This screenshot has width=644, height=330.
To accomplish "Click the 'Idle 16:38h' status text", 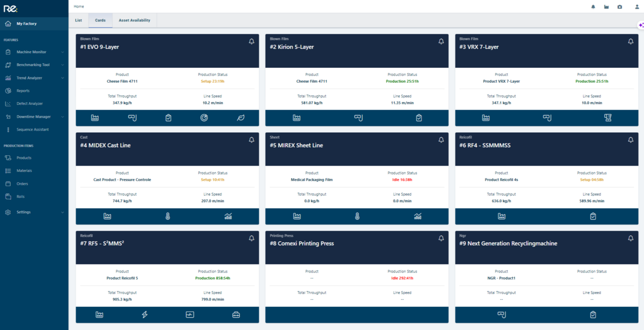I will click(402, 180).
